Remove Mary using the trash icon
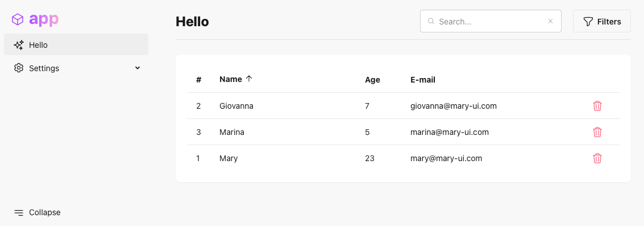The image size is (644, 226). (597, 158)
